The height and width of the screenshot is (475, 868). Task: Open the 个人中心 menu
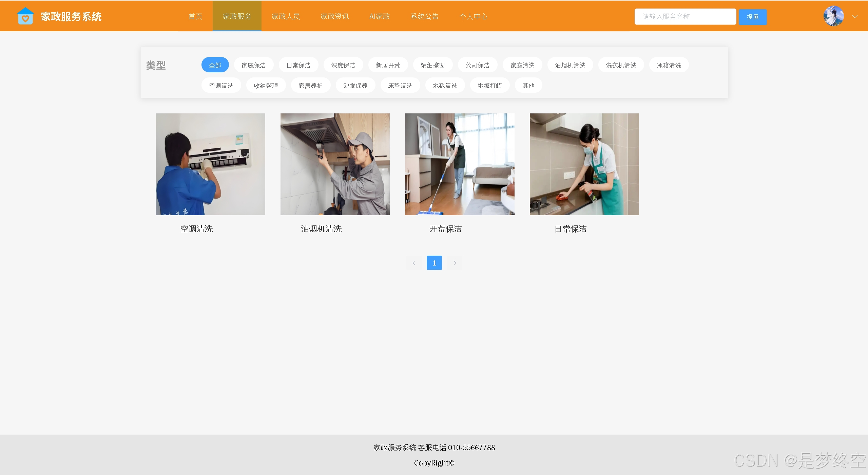tap(473, 16)
